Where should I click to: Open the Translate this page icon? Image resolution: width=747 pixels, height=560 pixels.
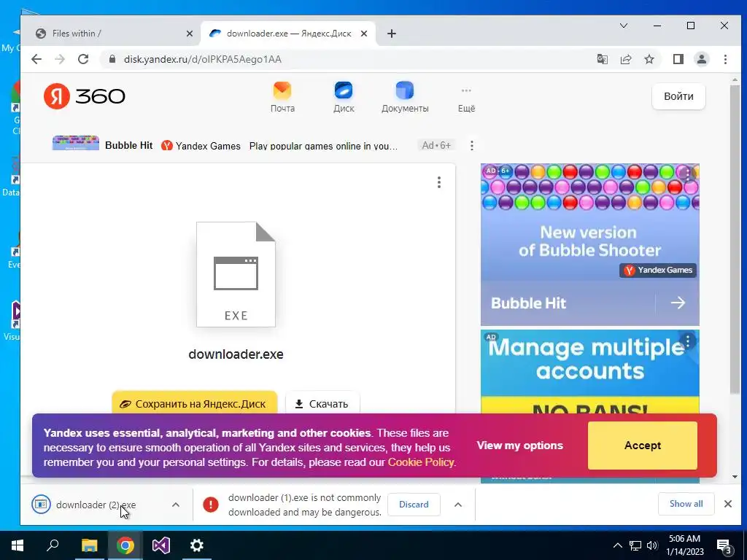(602, 59)
